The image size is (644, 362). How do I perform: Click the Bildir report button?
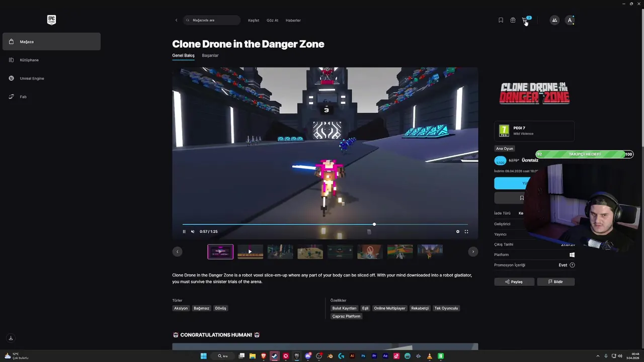point(555,282)
